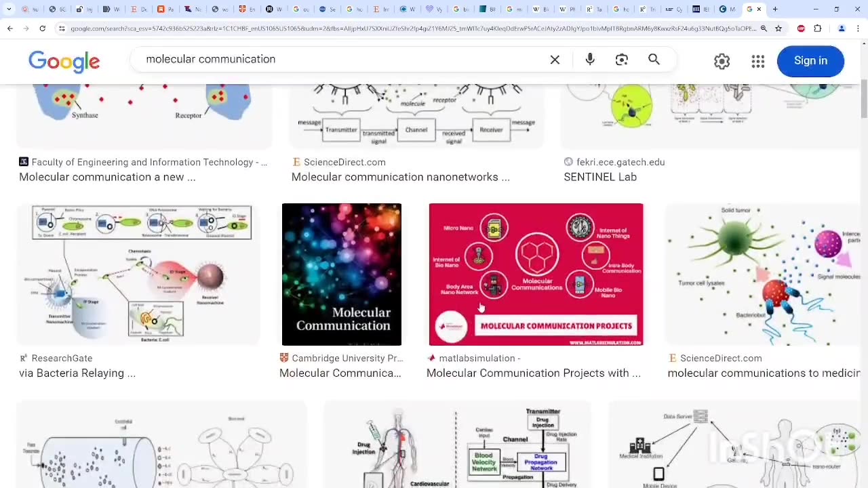This screenshot has height=488, width=868.
Task: Search by image with the camera icon
Action: pyautogui.click(x=622, y=60)
